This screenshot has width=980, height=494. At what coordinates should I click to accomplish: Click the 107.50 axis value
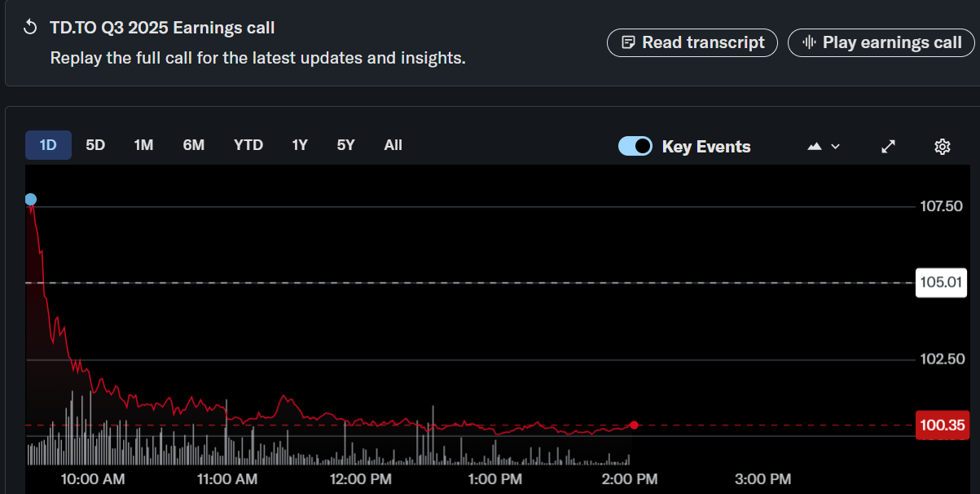(x=941, y=207)
